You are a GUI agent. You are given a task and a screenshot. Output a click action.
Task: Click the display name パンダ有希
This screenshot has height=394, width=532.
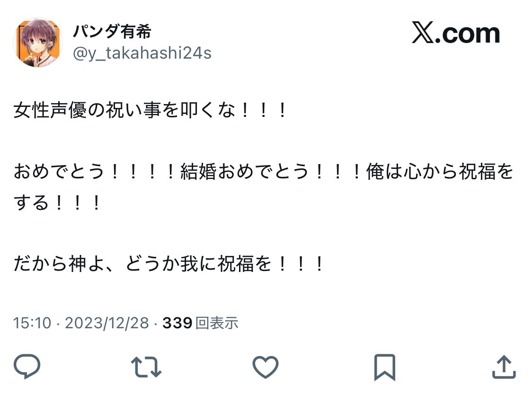click(112, 32)
